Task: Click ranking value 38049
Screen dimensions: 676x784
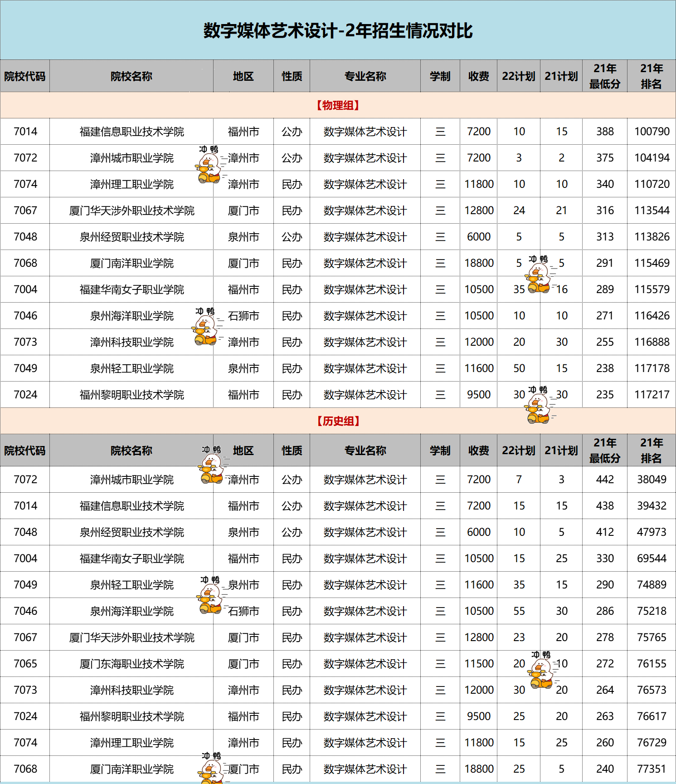Action: [x=652, y=480]
